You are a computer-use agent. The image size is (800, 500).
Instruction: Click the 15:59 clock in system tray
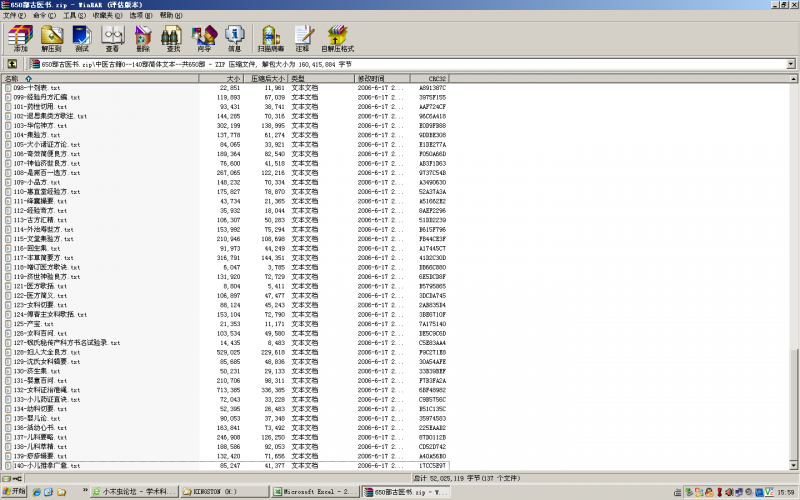point(786,492)
